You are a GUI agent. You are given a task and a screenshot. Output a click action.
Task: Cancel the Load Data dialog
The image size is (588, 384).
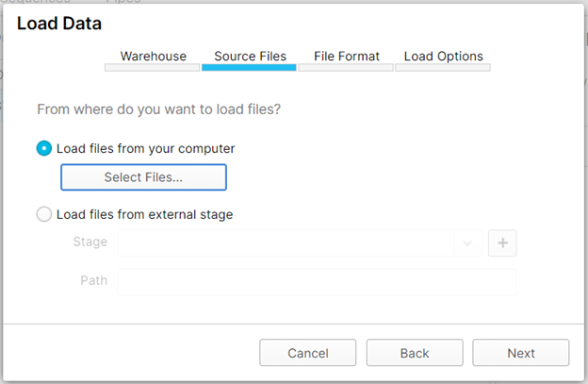[308, 353]
